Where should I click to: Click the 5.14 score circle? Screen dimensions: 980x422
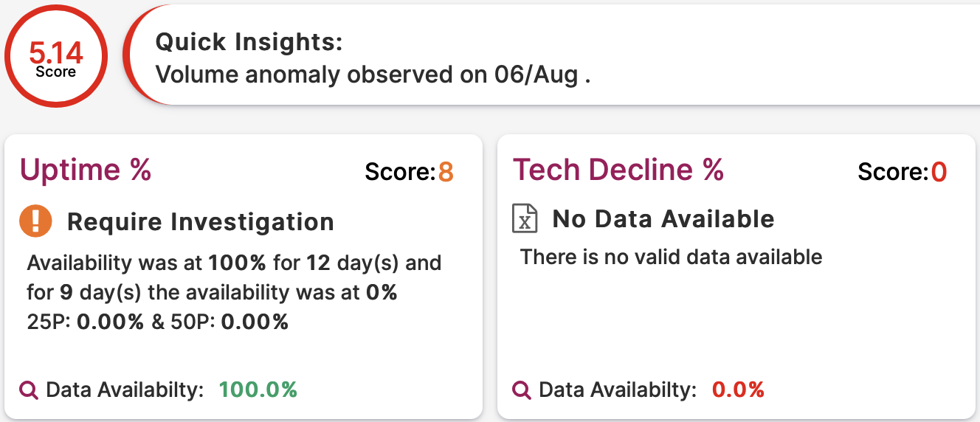pyautogui.click(x=56, y=56)
